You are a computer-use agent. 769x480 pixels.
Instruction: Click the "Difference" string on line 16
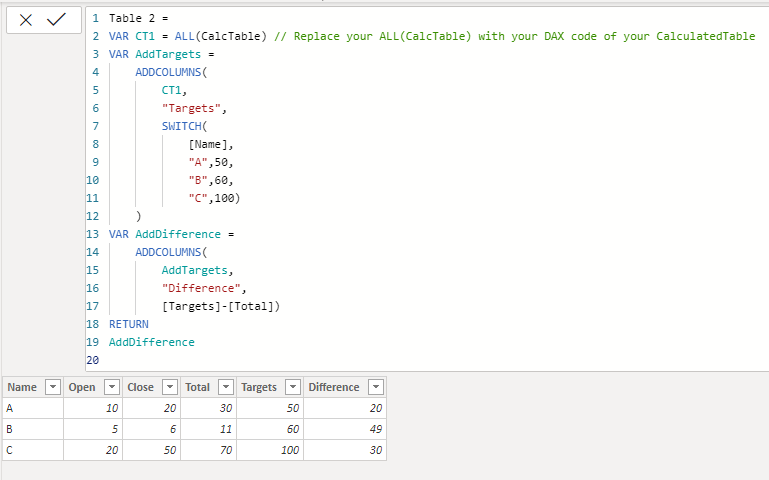201,288
